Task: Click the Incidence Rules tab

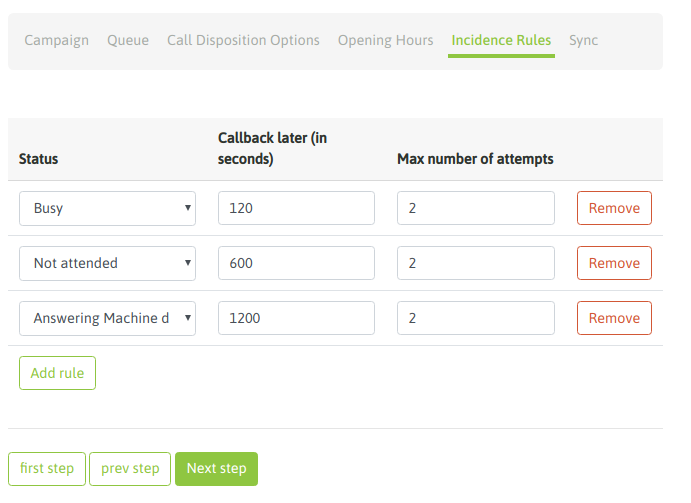Action: [x=501, y=40]
